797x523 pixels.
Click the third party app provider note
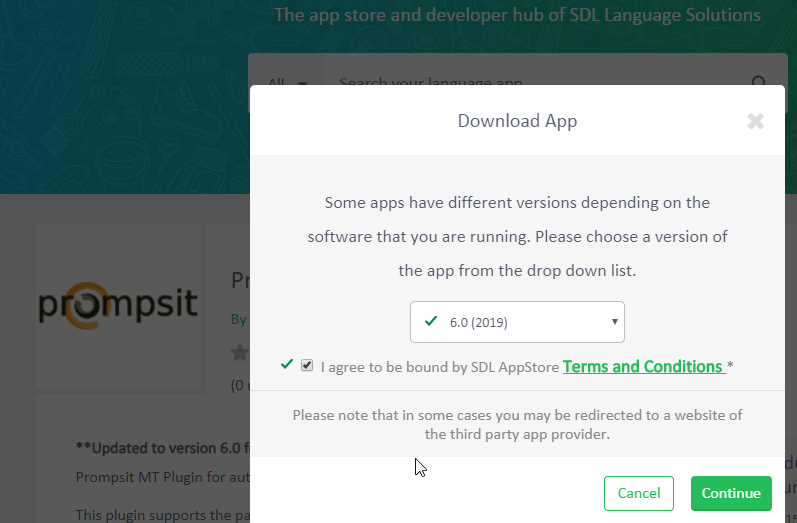tap(517, 424)
